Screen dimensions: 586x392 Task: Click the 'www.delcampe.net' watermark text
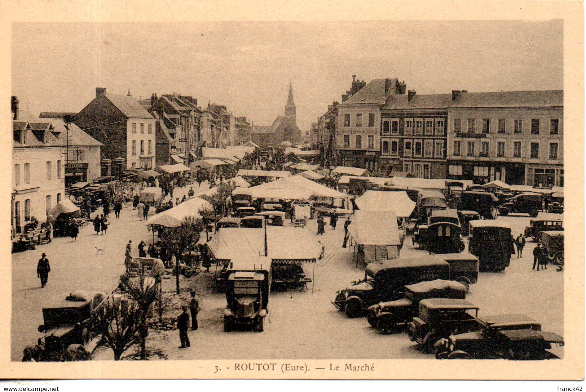pyautogui.click(x=30, y=389)
